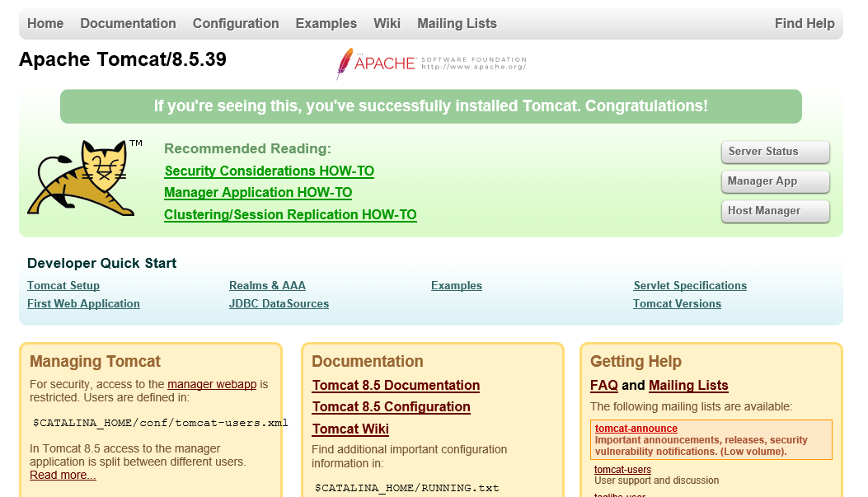The width and height of the screenshot is (868, 497).
Task: Open Documentation in the top navigation bar
Action: pyautogui.click(x=128, y=23)
